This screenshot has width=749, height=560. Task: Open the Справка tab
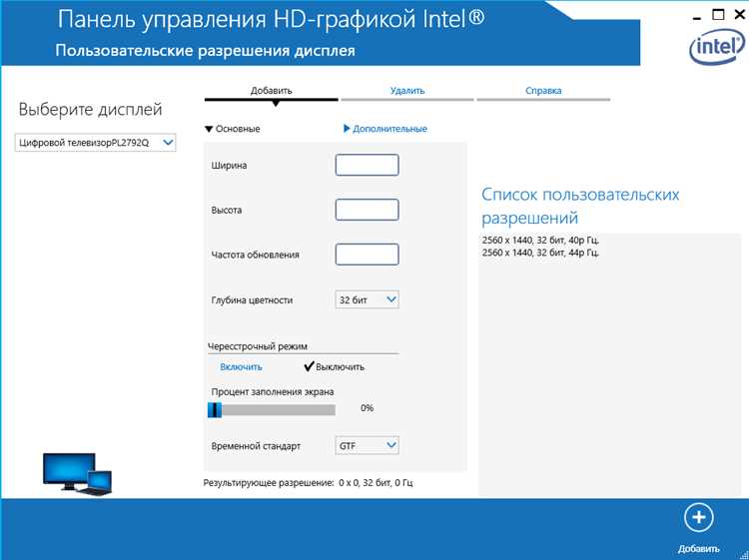point(543,92)
